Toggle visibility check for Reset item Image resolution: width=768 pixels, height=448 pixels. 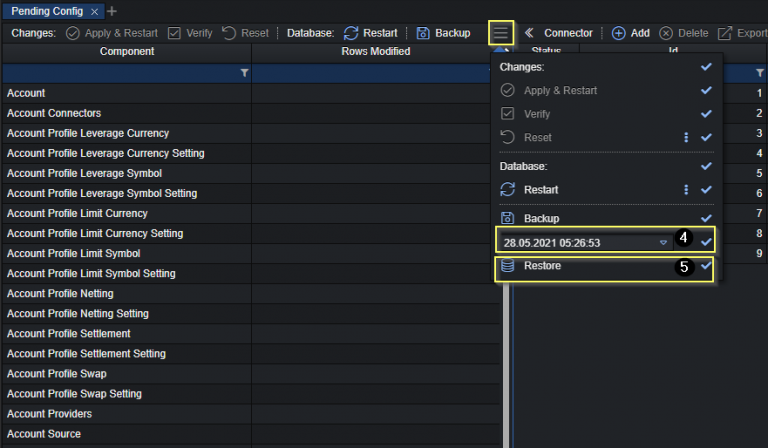(x=706, y=137)
